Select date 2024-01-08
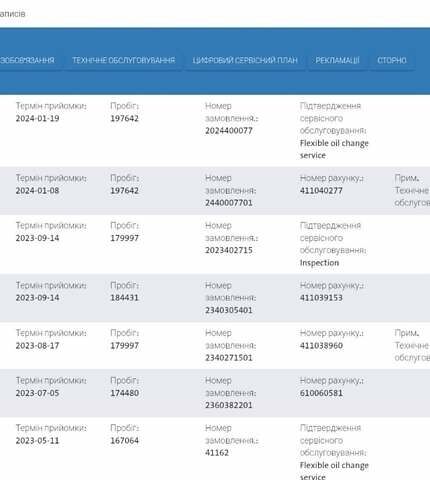430x480 pixels. (37, 191)
